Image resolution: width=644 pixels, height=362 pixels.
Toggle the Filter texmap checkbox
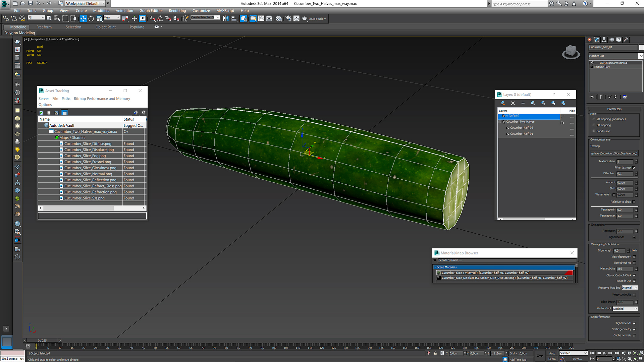click(x=634, y=168)
